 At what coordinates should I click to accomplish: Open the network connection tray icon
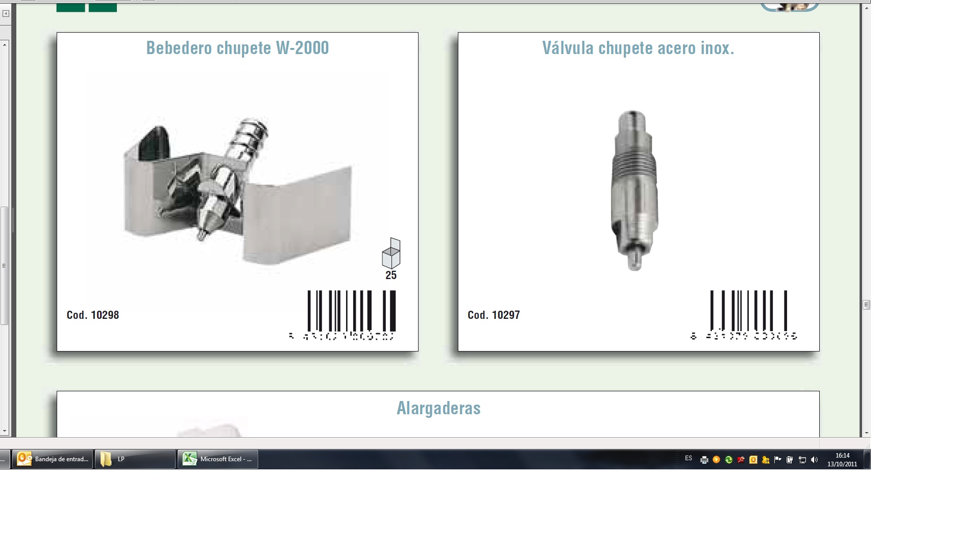click(802, 460)
